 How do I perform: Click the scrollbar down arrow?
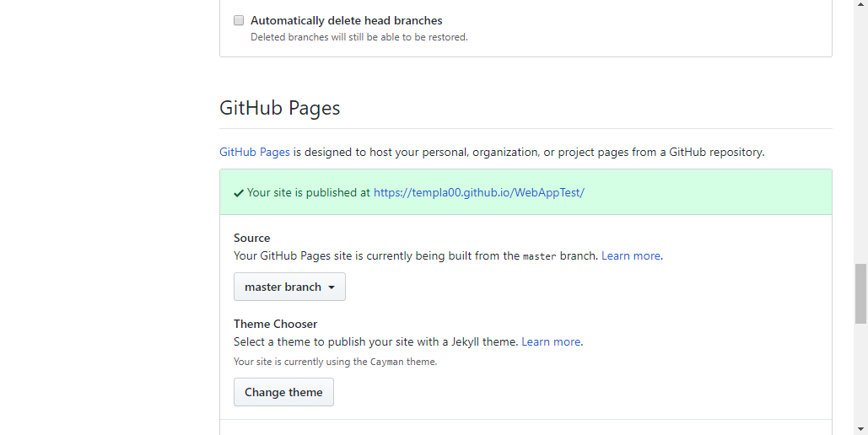coord(860,427)
